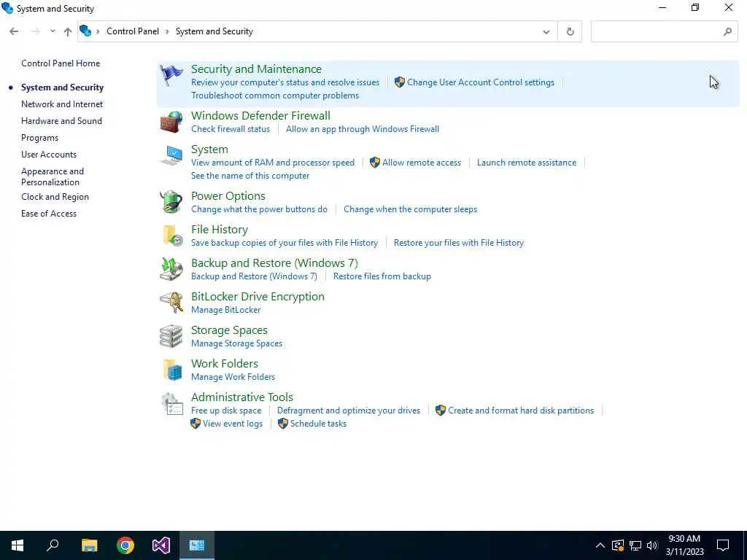Go to Control Panel Home
This screenshot has height=560, width=747.
(x=61, y=63)
